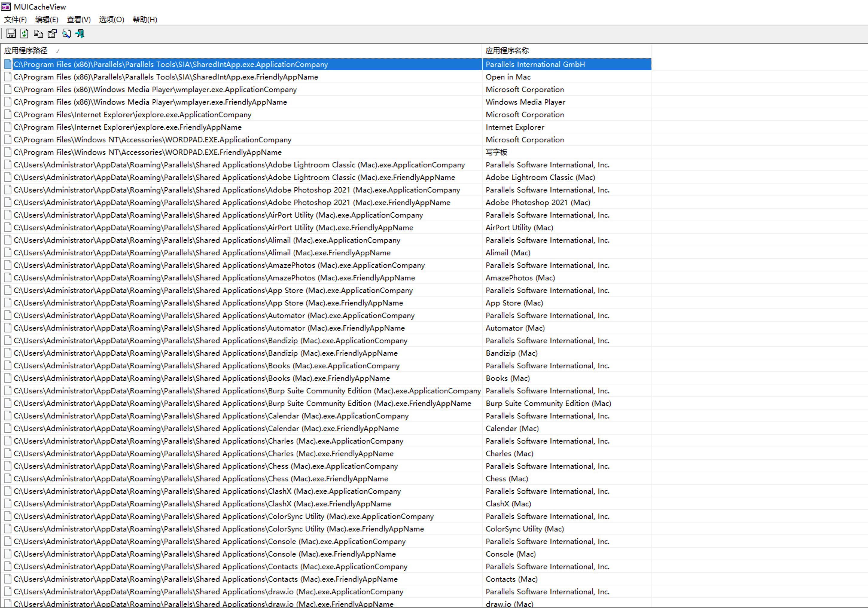Open the 编辑(E) menu
Screen dimensions: 868x608
(x=46, y=20)
